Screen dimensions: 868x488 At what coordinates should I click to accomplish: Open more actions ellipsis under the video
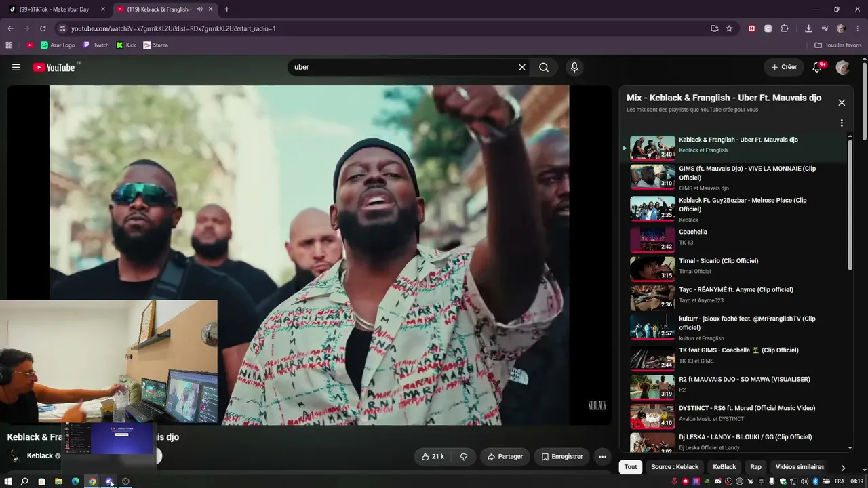click(x=602, y=457)
